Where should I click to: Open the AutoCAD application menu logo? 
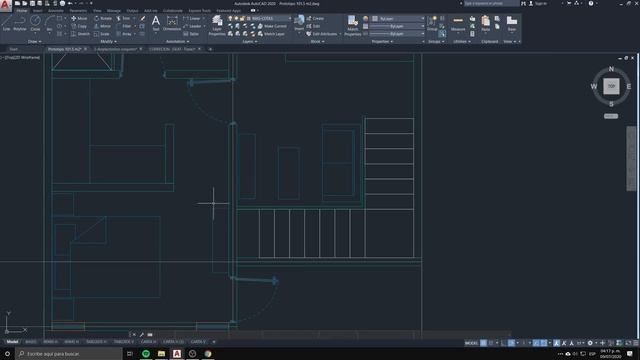pos(5,5)
